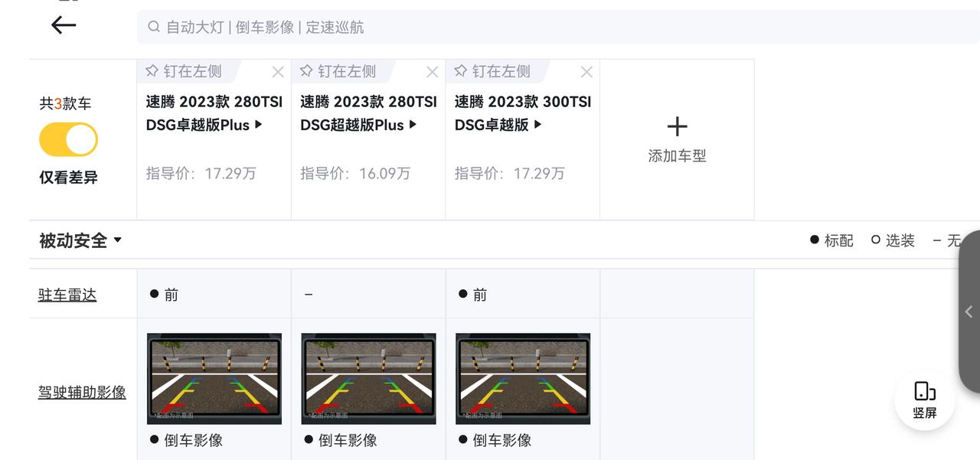
Task: View reversing camera image for 280TSI DSG卓越版Plus
Action: 214,378
